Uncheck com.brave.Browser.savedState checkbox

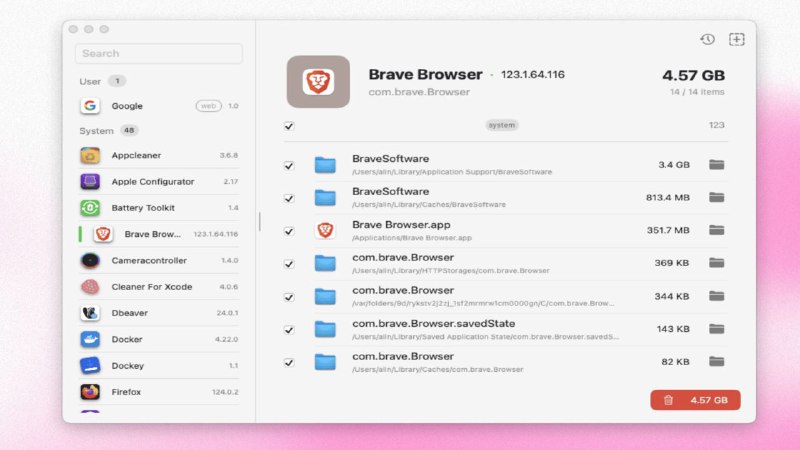pyautogui.click(x=289, y=330)
